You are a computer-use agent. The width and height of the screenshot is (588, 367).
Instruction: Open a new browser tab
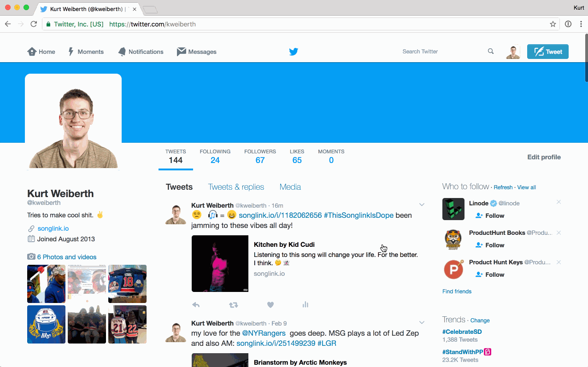click(150, 9)
